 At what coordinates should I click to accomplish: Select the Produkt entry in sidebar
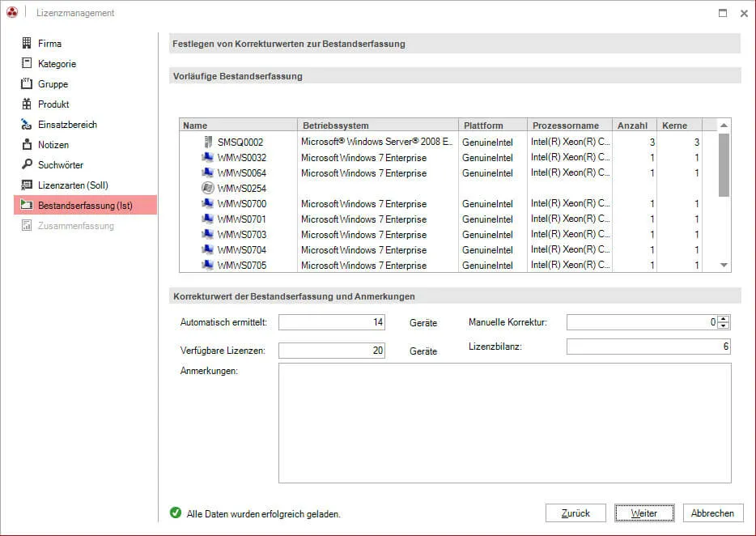coord(53,104)
